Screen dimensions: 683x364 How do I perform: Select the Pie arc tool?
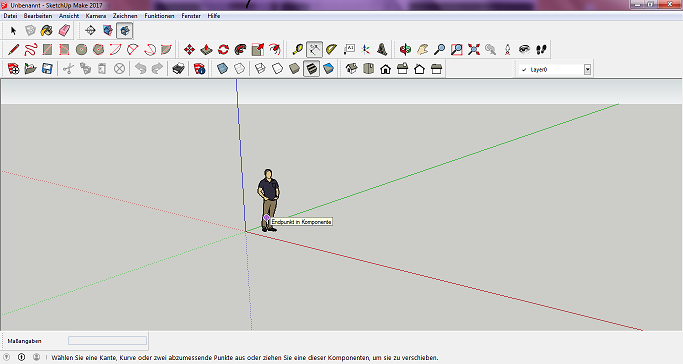[x=166, y=49]
